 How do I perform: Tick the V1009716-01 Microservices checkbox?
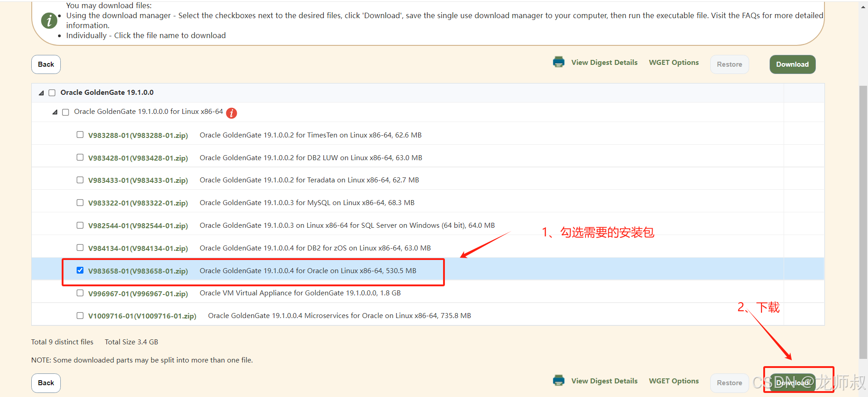80,316
